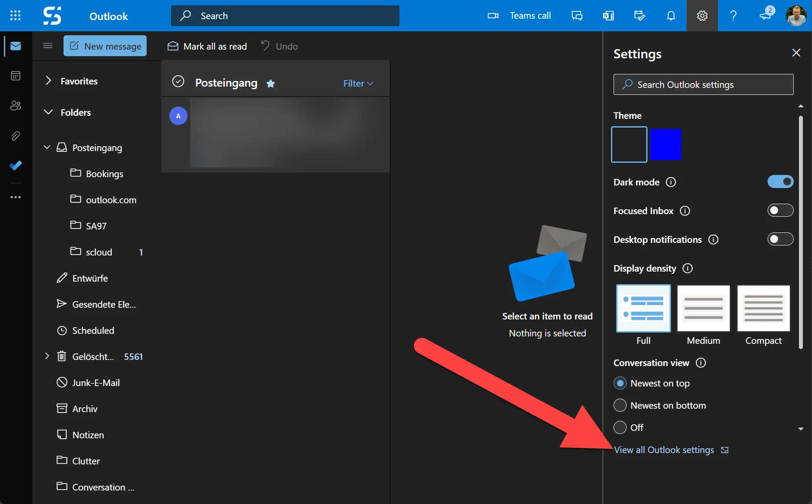Turn conversation view Off
This screenshot has height=504, width=812.
pos(620,427)
